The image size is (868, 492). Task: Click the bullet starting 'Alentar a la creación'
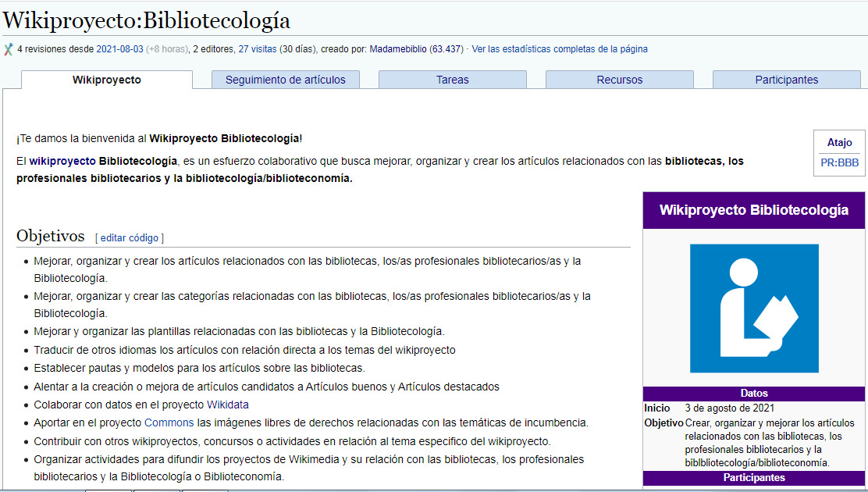[266, 387]
